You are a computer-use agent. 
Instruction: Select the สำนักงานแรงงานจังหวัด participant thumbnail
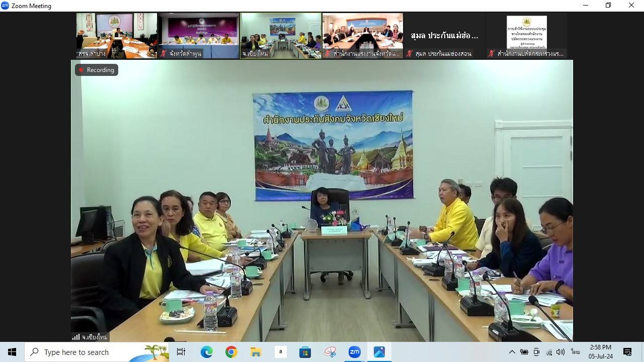pos(362,36)
